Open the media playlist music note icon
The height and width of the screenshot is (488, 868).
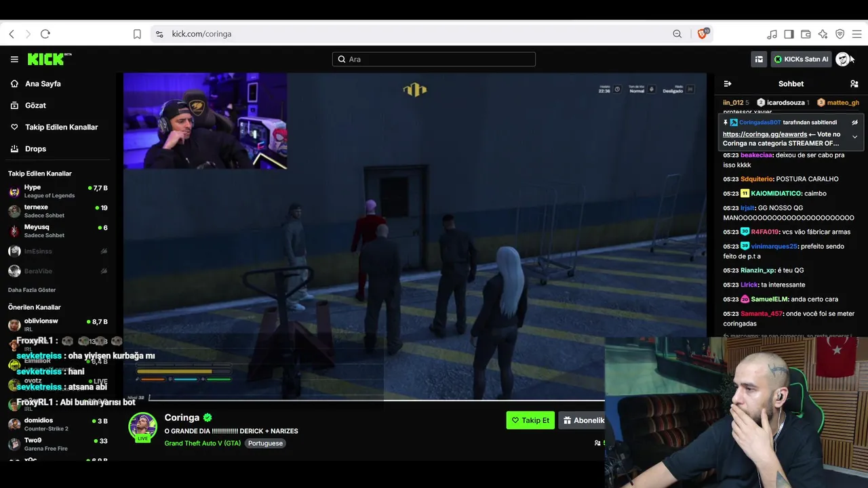pyautogui.click(x=772, y=34)
